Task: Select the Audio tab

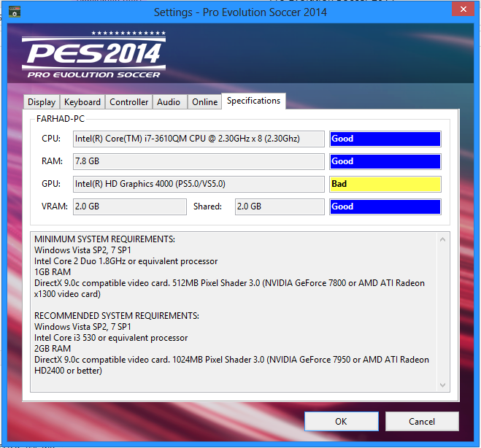Action: 169,102
